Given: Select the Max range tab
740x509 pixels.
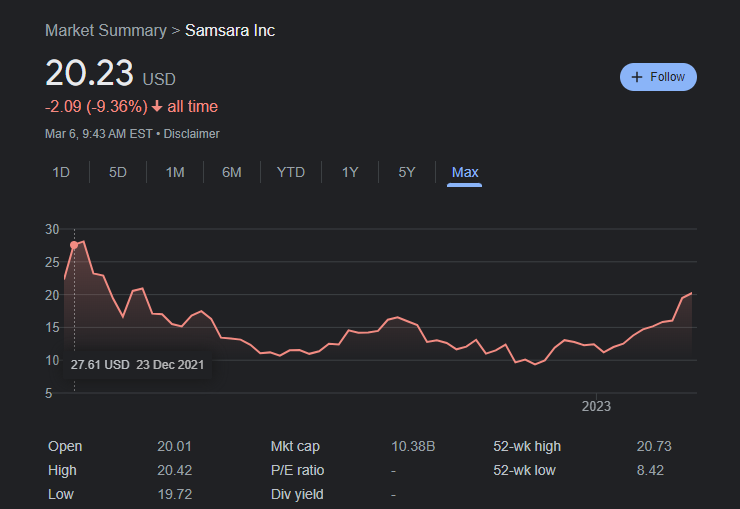Looking at the screenshot, I should [465, 172].
